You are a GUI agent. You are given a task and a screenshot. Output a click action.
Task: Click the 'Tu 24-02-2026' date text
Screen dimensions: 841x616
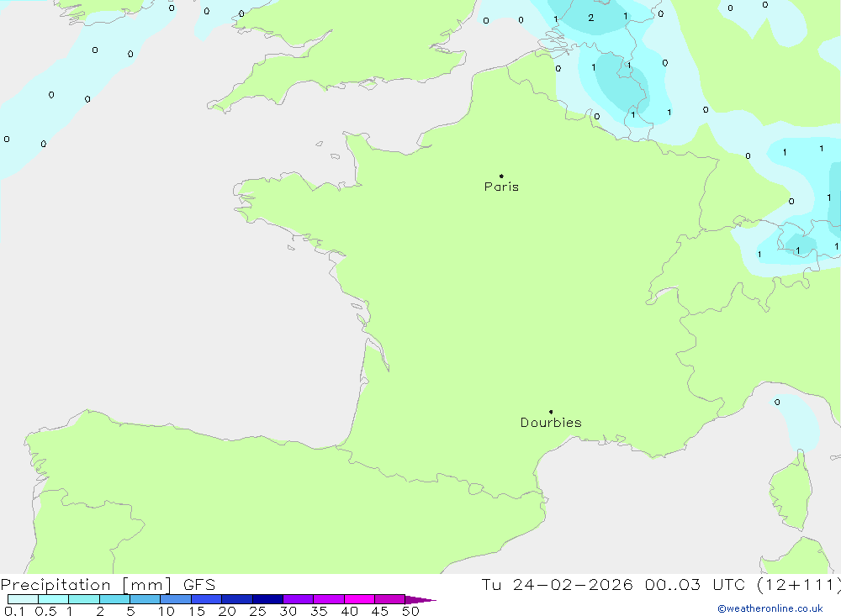pyautogui.click(x=557, y=585)
